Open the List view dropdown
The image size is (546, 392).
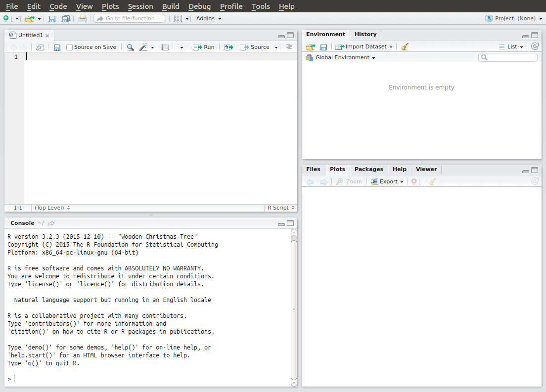tap(511, 46)
